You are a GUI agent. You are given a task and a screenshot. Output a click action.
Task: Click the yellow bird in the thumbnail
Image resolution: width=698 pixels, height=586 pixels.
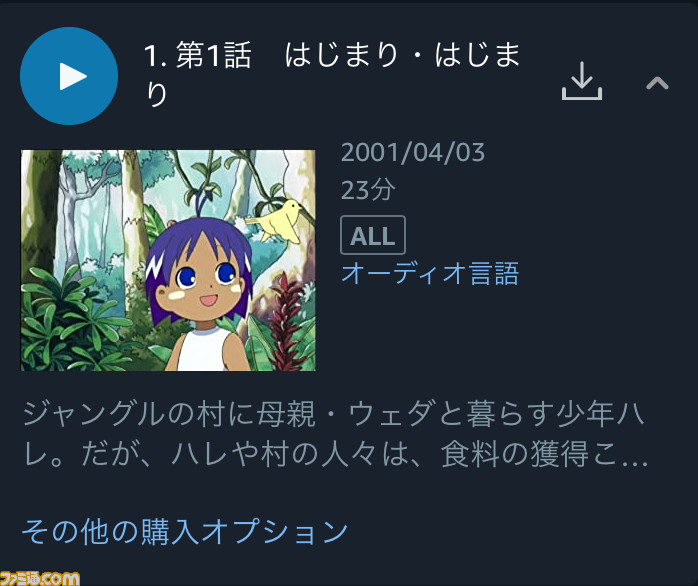(x=276, y=221)
